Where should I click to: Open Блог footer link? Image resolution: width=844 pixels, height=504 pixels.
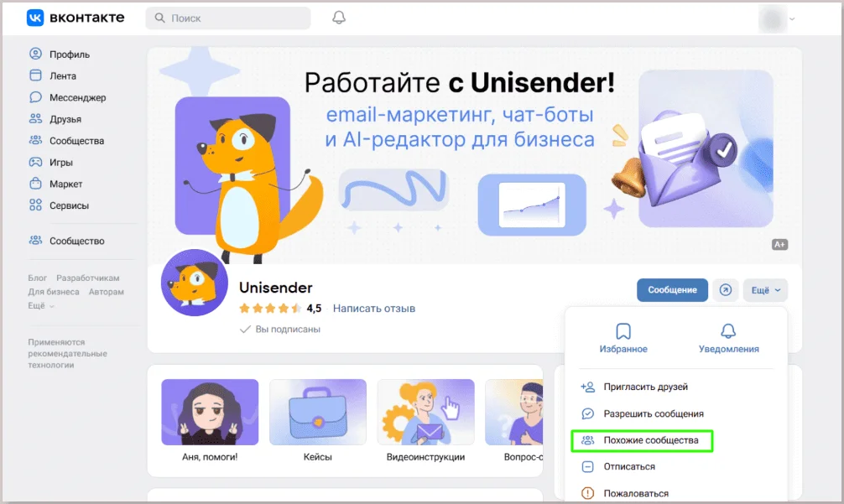tap(38, 278)
